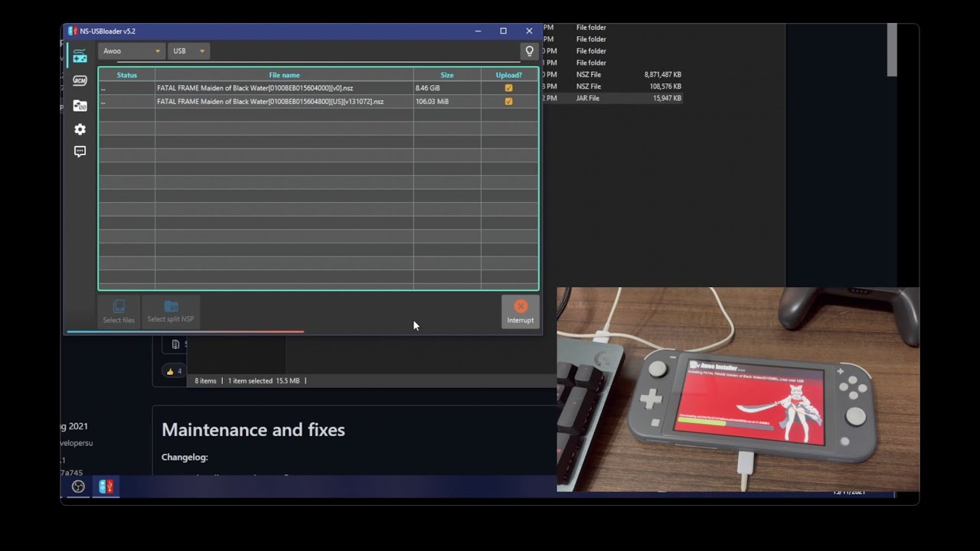Viewport: 980px width, 551px height.
Task: Click the OBS Studio icon in taskbar
Action: pos(78,487)
